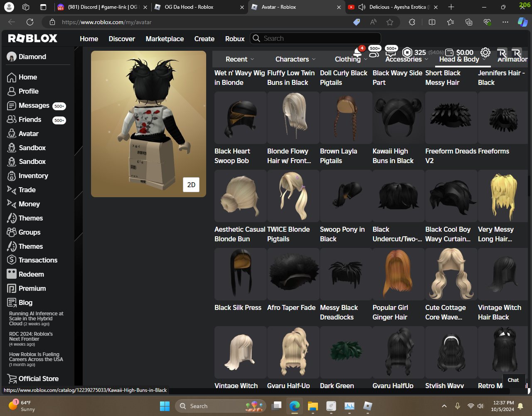Open Marketplace in the top navigation

(165, 39)
